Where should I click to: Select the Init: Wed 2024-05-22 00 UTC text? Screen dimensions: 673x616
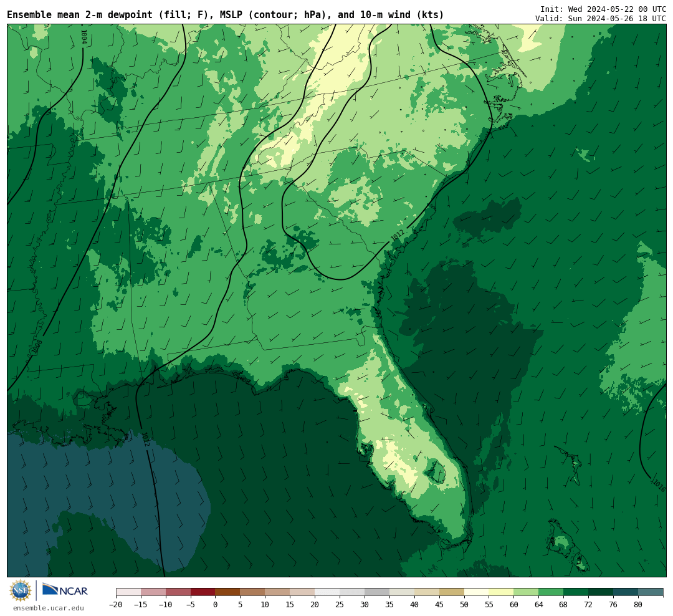pyautogui.click(x=603, y=9)
